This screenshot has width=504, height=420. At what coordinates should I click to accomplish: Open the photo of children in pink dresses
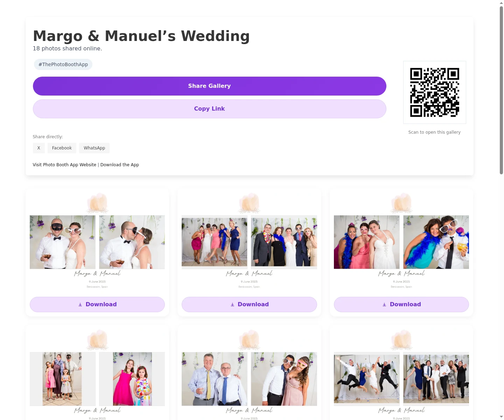[97, 374]
